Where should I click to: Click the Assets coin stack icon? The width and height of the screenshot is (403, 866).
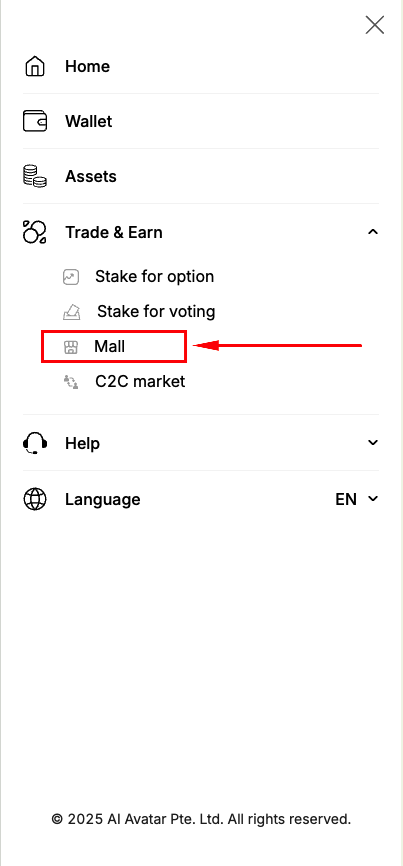(x=35, y=177)
